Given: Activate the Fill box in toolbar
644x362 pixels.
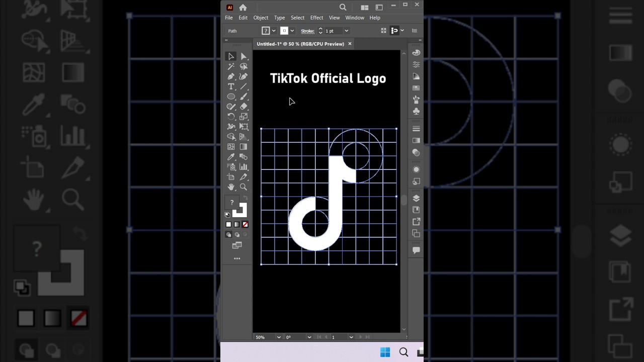Looking at the screenshot, I should 231,203.
